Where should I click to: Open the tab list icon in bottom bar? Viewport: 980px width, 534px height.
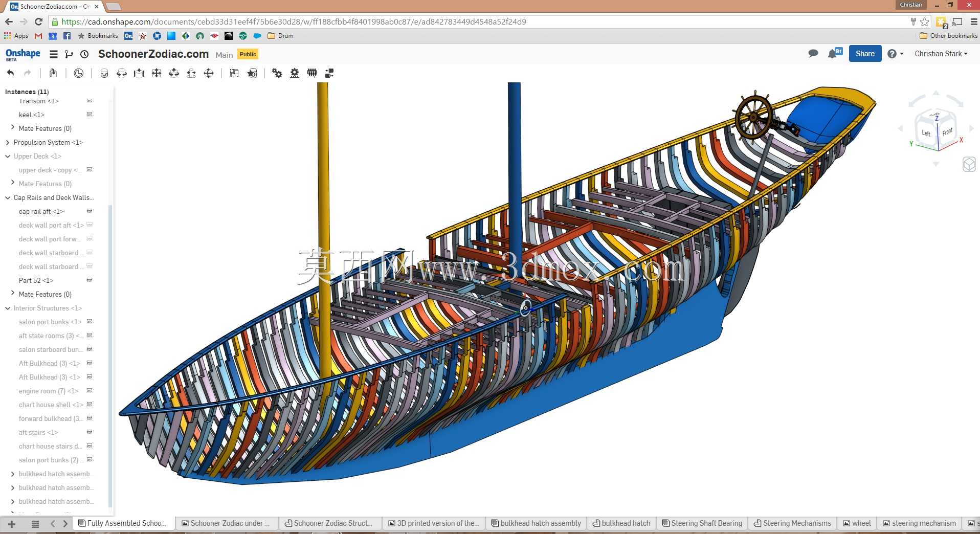tap(35, 524)
